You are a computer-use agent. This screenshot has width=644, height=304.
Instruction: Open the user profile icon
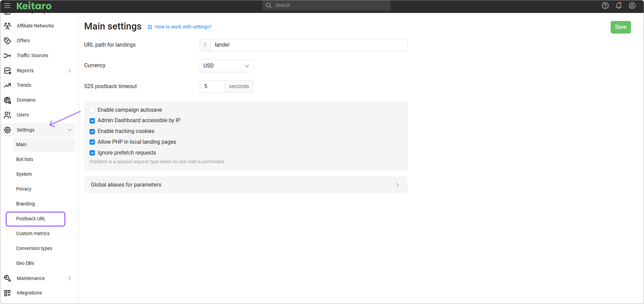(x=632, y=6)
